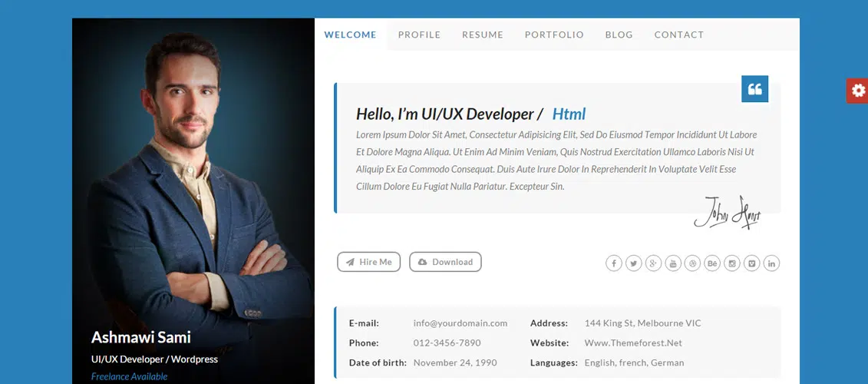Screen dimensions: 868x384
Task: Click the LinkedIn icon
Action: click(x=771, y=263)
